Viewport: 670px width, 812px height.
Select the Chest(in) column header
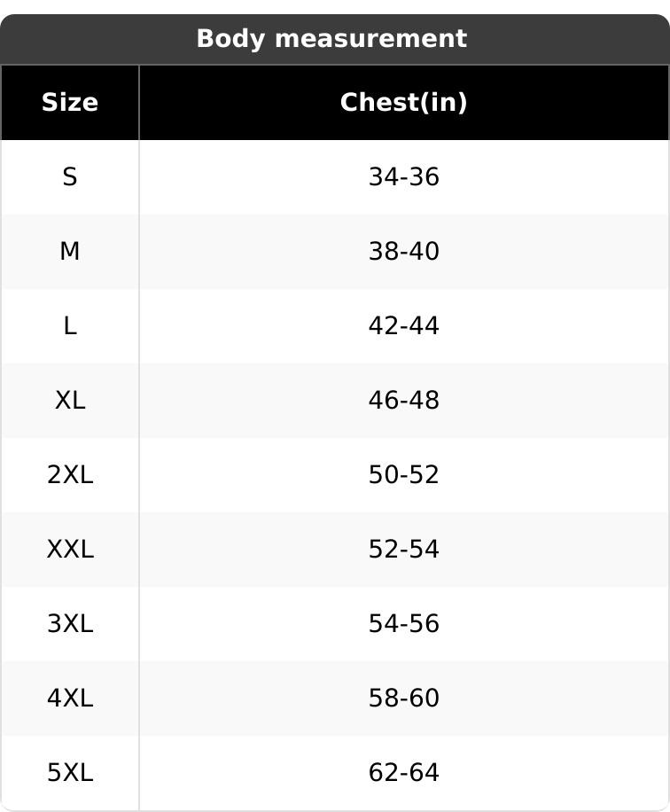tap(403, 103)
